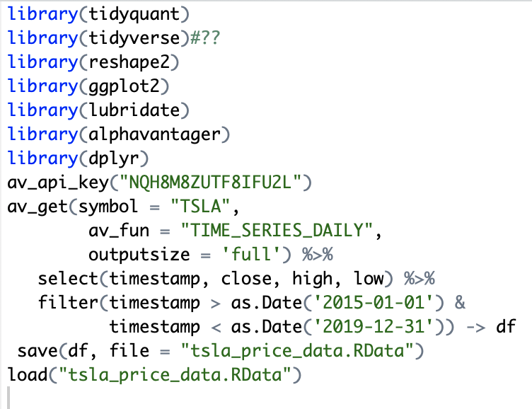
Task: Click the av_api_key function name
Action: [58, 183]
